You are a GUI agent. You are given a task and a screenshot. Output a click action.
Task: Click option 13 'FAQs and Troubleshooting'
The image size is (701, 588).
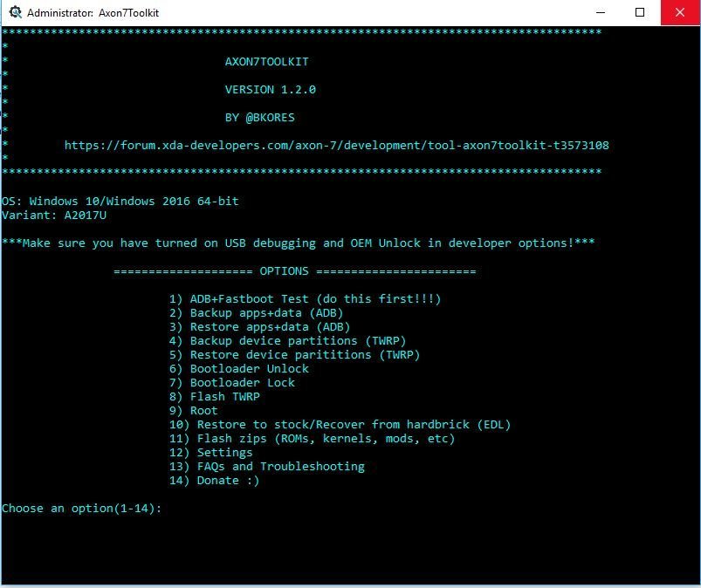[266, 467]
